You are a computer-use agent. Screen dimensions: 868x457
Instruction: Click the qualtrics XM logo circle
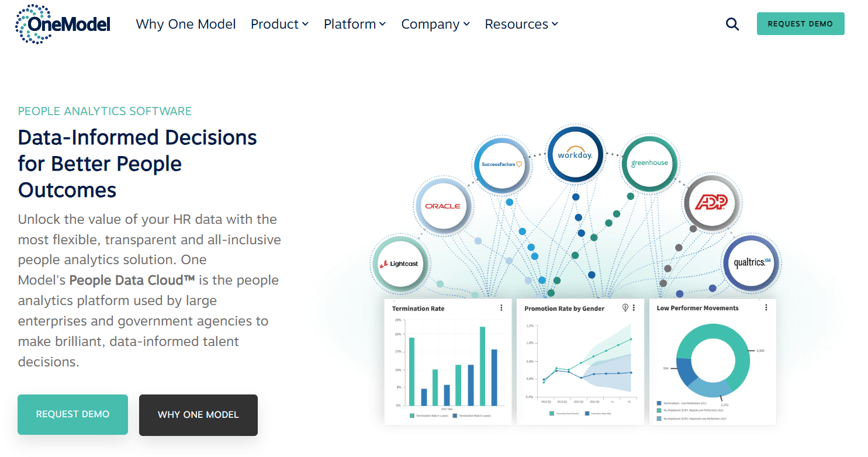(751, 263)
